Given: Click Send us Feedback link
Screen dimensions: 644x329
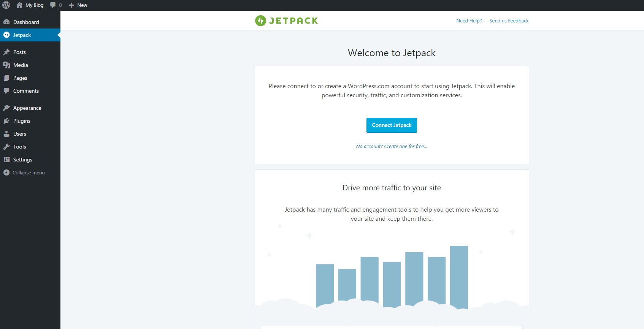Looking at the screenshot, I should click(509, 21).
